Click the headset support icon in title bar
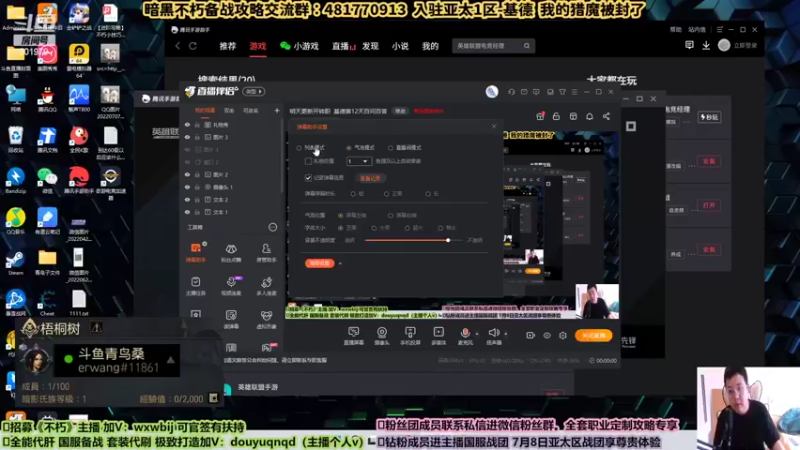 click(511, 92)
